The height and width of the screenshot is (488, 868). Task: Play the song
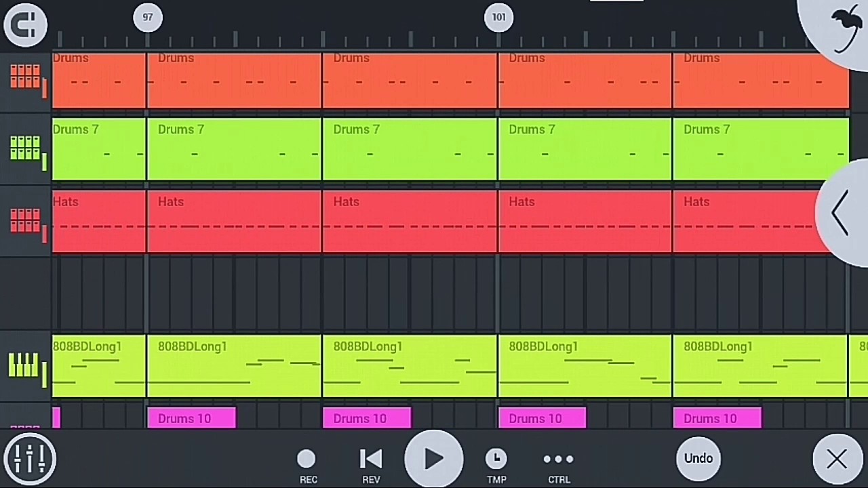click(x=434, y=459)
